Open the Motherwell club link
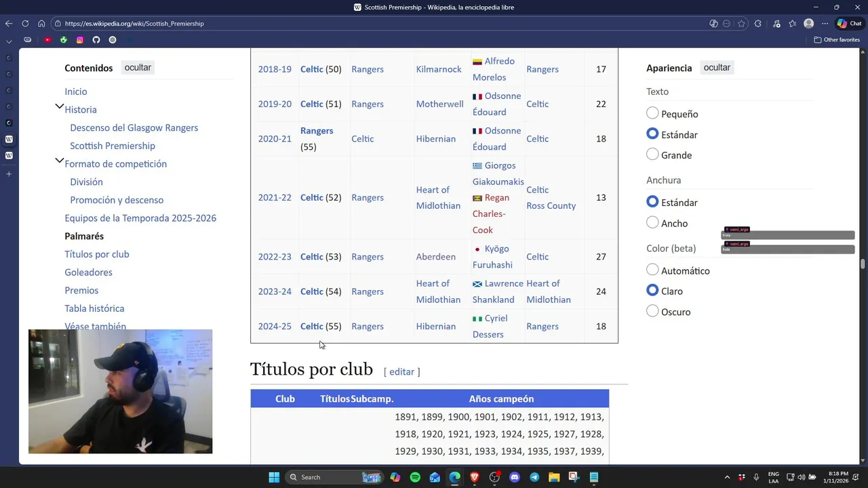The width and height of the screenshot is (868, 488). click(440, 104)
